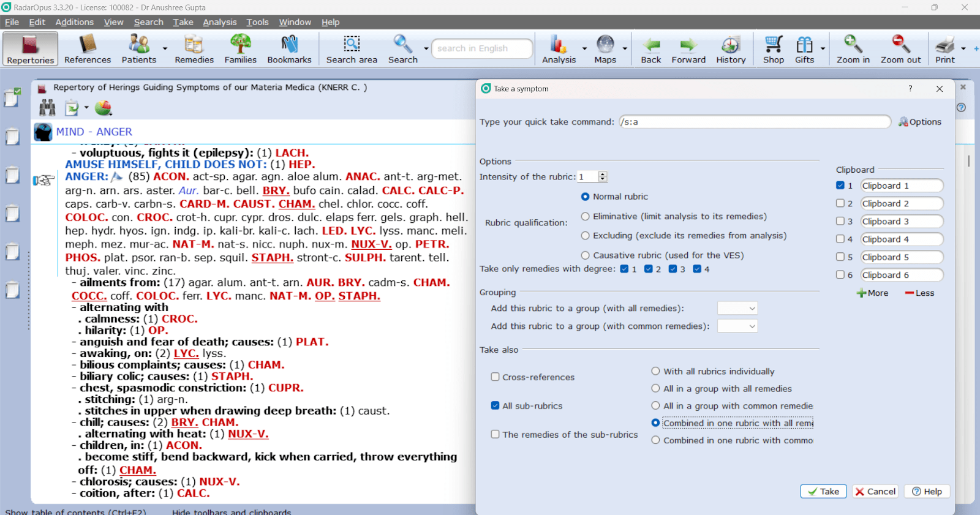Open the History icon
Viewport: 980px width, 515px height.
point(731,49)
